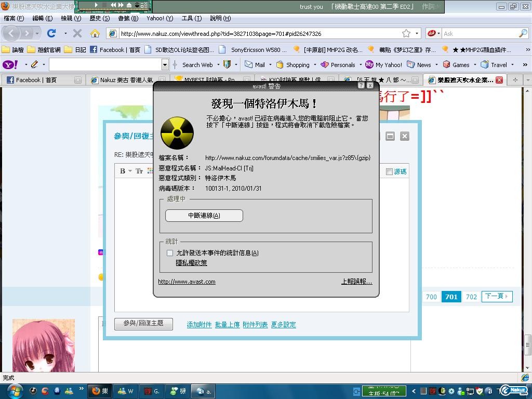Screen dimensions: 532x399
Task: Toggle the 源碼 source code checkbox
Action: click(x=389, y=171)
